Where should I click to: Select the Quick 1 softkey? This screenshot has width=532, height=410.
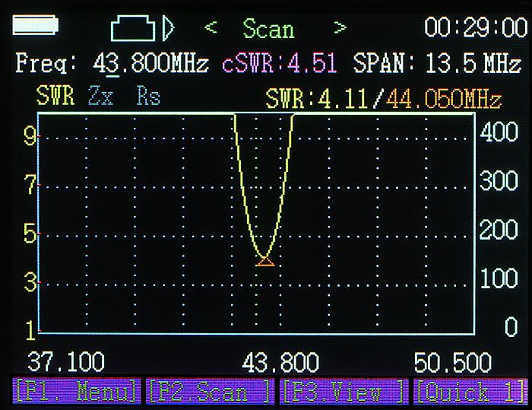click(471, 392)
